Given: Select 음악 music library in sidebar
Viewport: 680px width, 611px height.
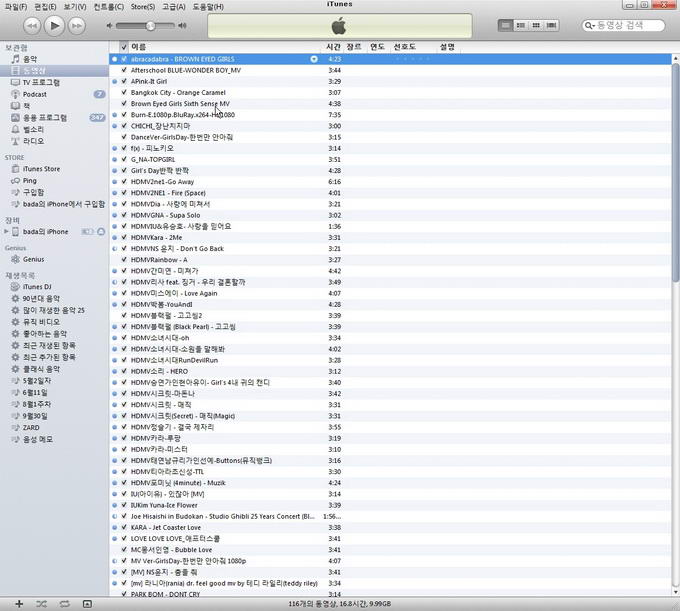Looking at the screenshot, I should [x=54, y=59].
